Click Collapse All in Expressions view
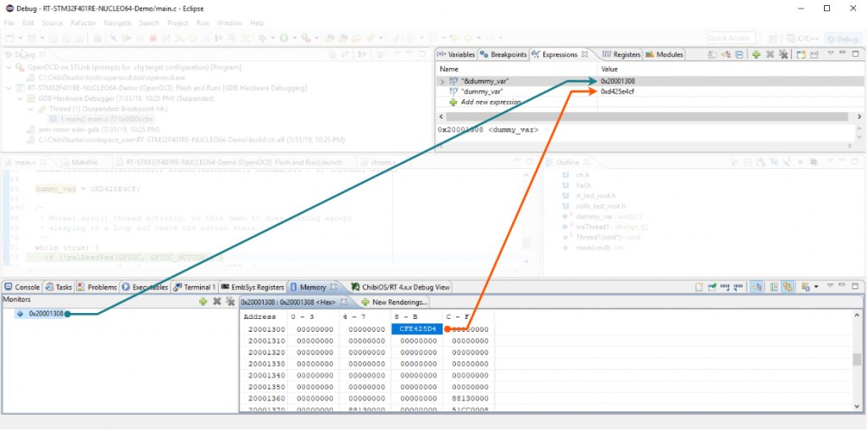The width and height of the screenshot is (868, 431). coord(738,54)
